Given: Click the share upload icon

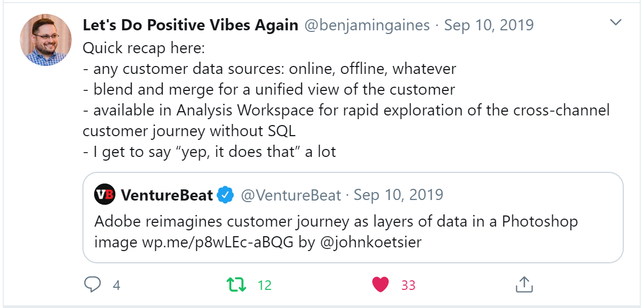Looking at the screenshot, I should point(524,285).
